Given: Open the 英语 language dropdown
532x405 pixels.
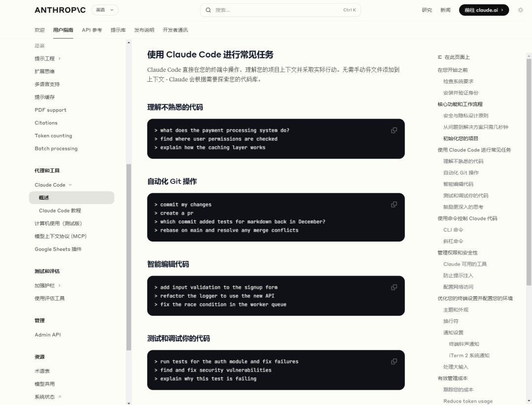Looking at the screenshot, I should coord(104,9).
